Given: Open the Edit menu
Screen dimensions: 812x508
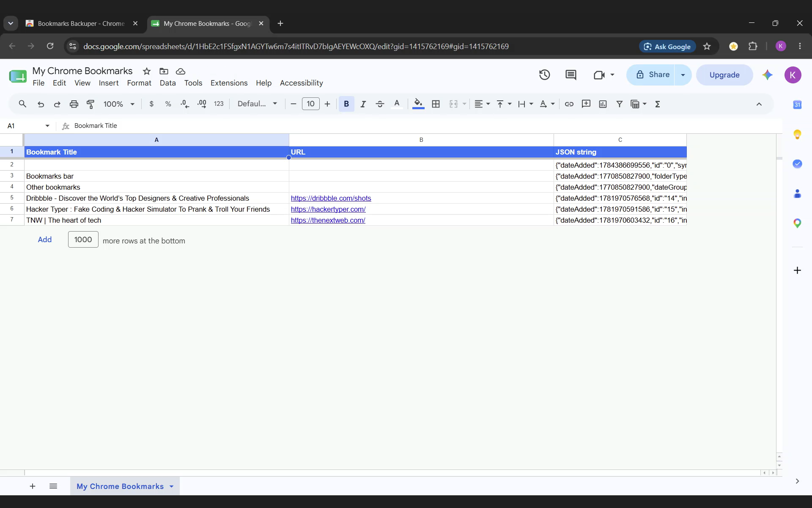Looking at the screenshot, I should click(59, 83).
